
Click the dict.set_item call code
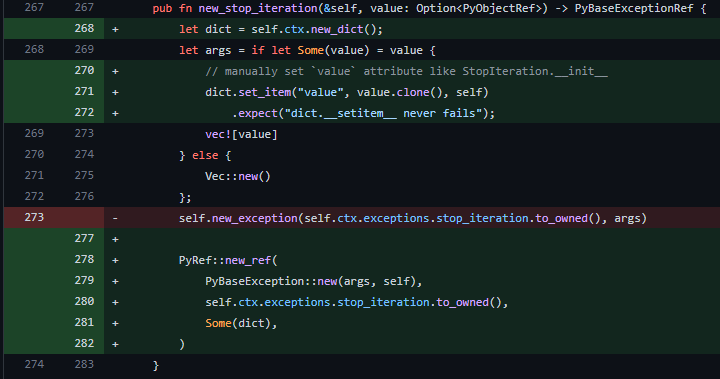coord(347,92)
